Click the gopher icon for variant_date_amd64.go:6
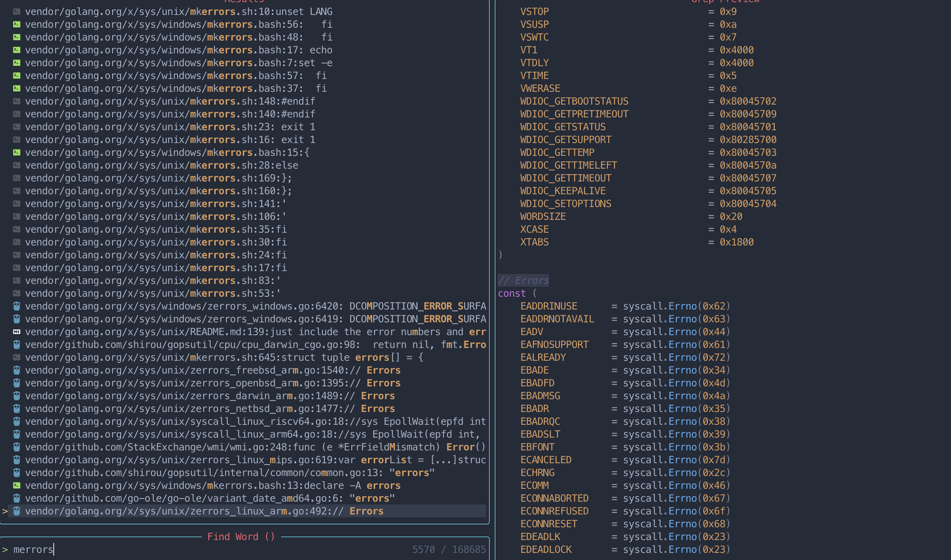Screen dimensions: 951x560 (x=17, y=498)
